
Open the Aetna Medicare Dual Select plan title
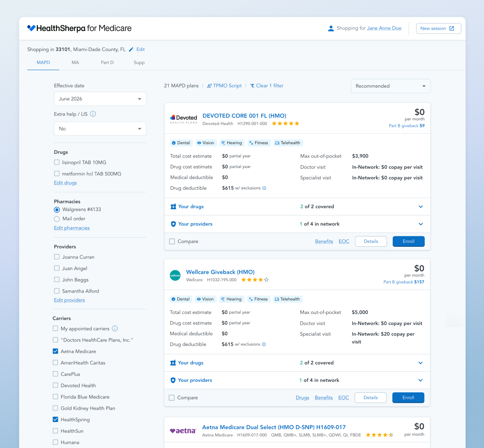tap(274, 427)
